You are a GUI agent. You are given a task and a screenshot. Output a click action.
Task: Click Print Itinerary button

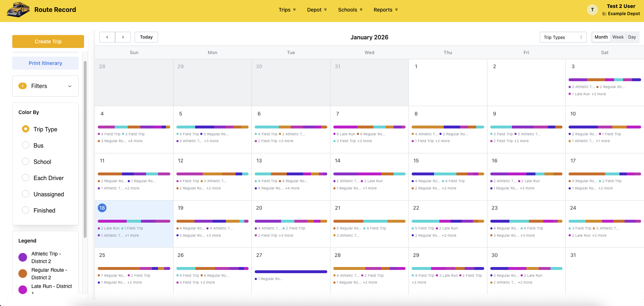45,63
